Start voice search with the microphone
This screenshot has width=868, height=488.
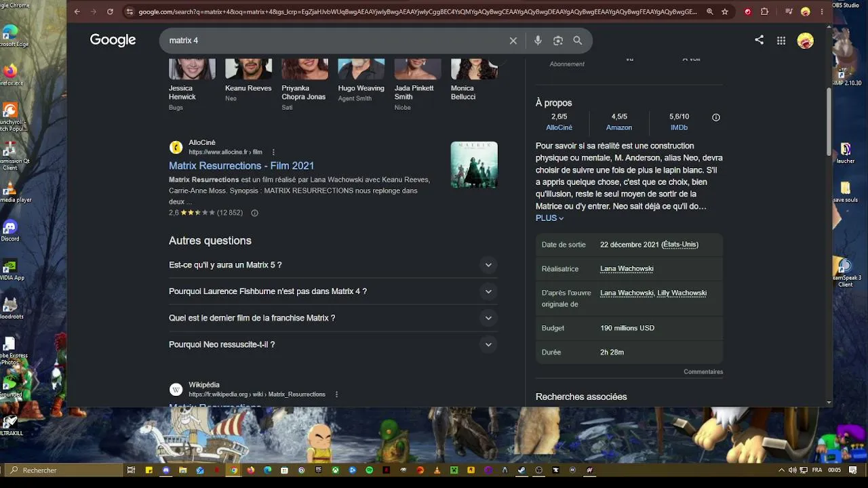(538, 41)
